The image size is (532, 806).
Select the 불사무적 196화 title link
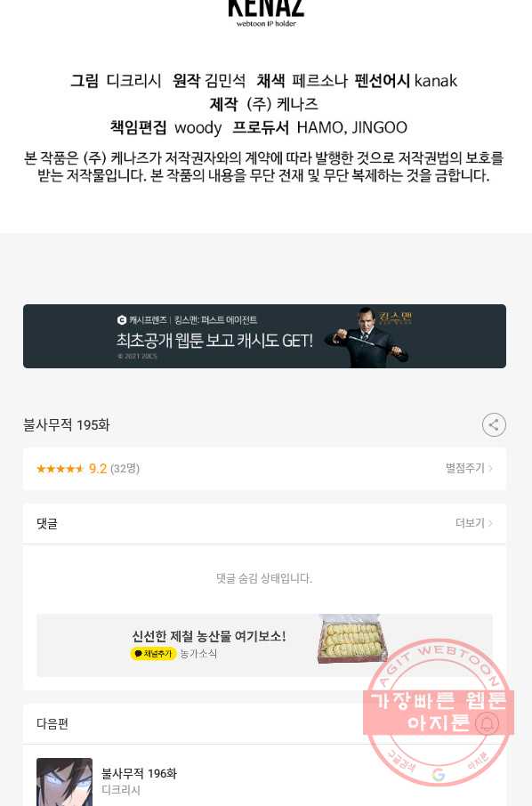pyautogui.click(x=140, y=774)
